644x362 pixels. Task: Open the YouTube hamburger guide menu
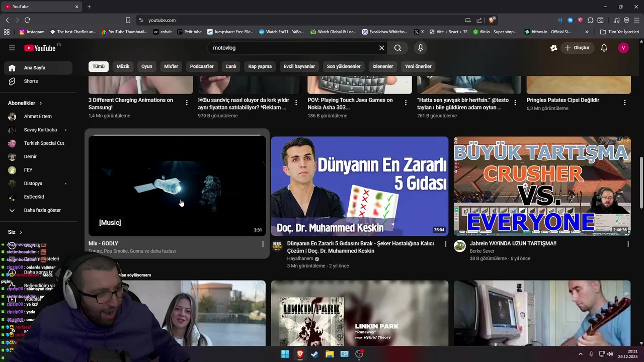[x=12, y=48]
